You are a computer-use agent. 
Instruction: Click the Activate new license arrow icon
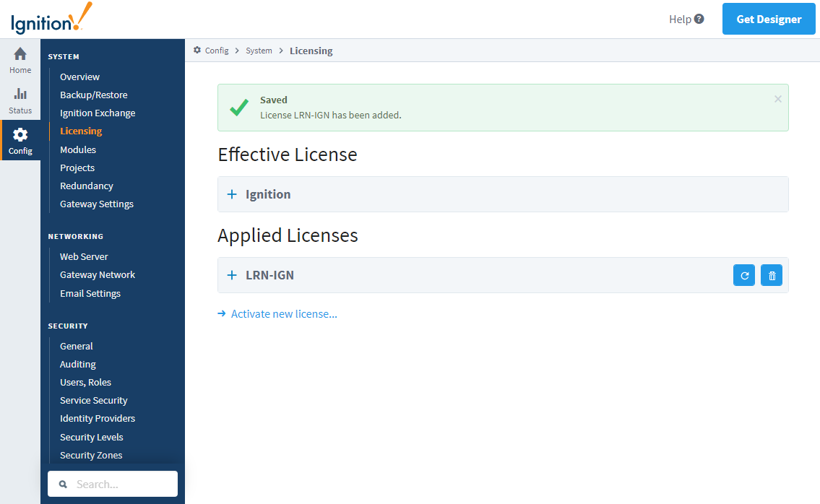222,313
